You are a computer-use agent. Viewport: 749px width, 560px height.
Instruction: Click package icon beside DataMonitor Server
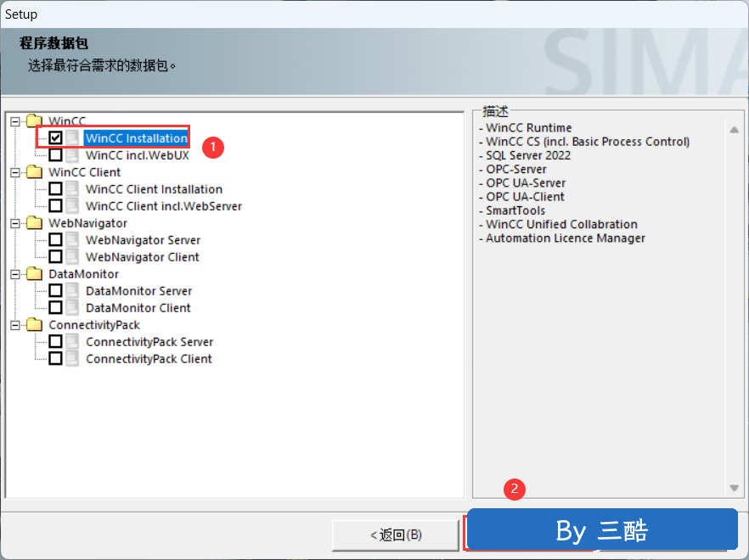tap(72, 291)
